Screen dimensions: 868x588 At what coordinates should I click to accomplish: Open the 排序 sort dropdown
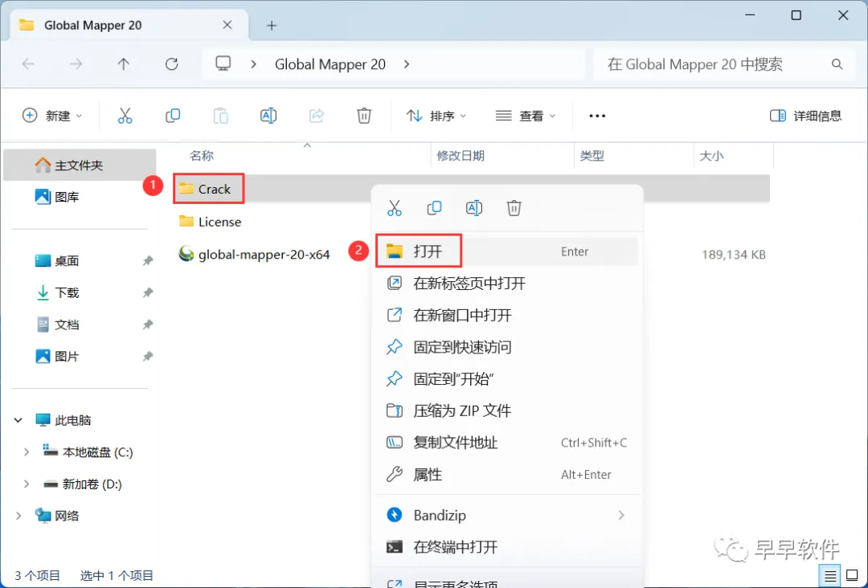pos(436,116)
